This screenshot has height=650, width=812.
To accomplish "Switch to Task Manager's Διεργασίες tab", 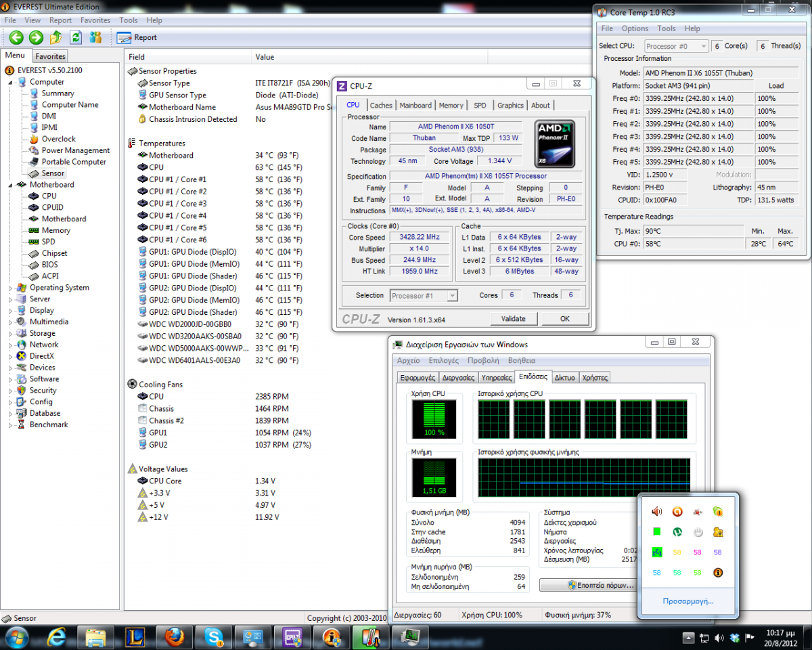I will click(x=458, y=378).
